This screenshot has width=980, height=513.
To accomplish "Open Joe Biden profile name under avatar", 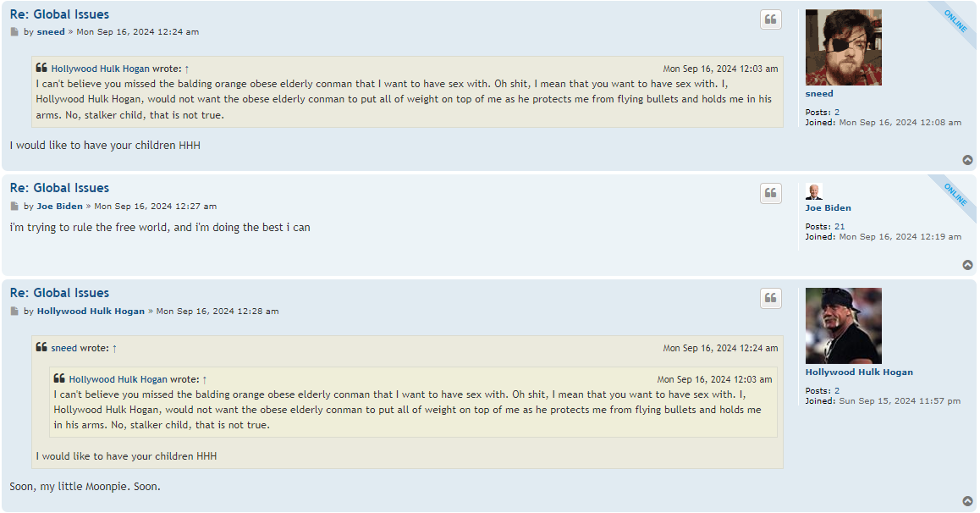I will [x=829, y=208].
